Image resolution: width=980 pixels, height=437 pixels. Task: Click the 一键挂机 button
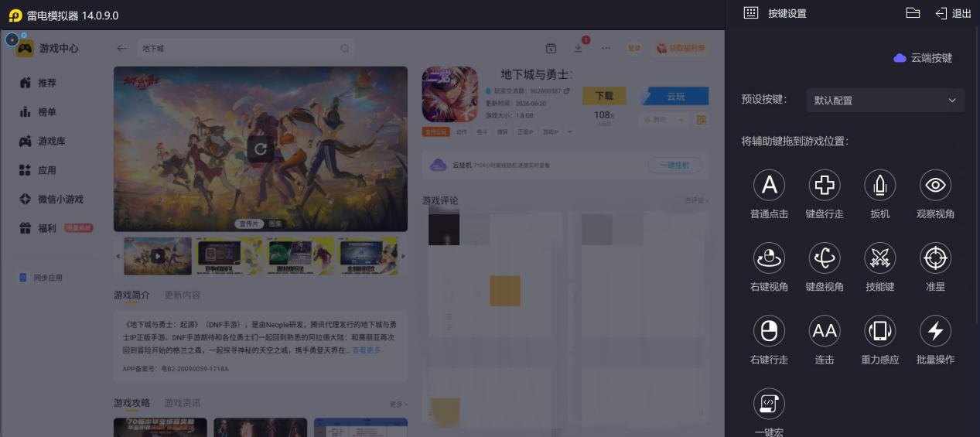point(674,166)
